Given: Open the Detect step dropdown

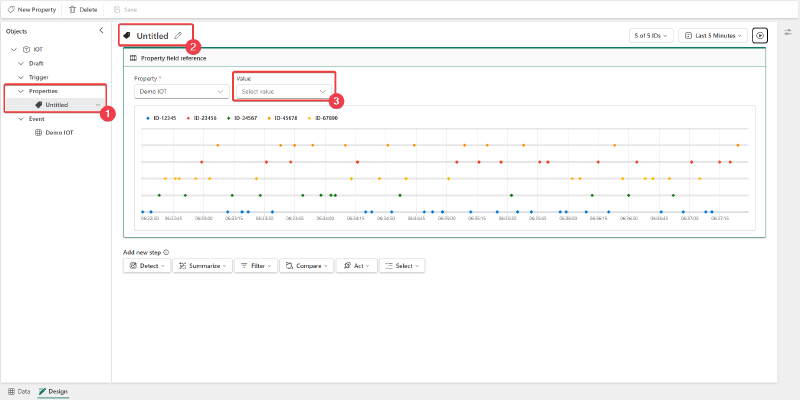Looking at the screenshot, I should coord(147,266).
